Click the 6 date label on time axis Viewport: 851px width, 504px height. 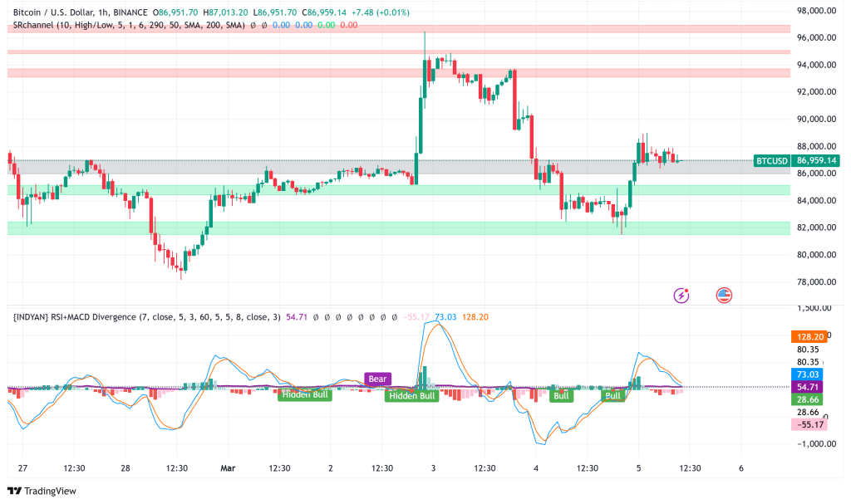click(740, 467)
